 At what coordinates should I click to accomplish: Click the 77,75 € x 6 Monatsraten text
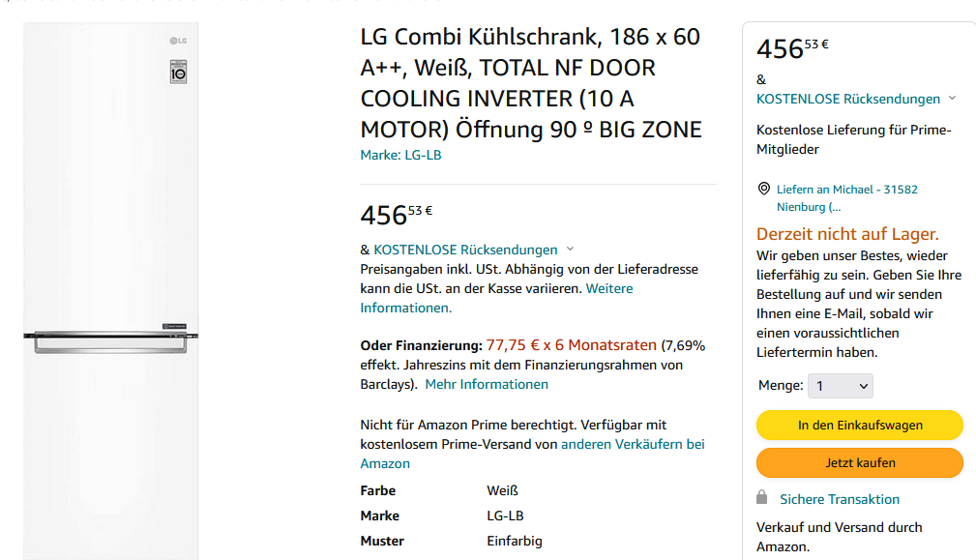pyautogui.click(x=571, y=345)
